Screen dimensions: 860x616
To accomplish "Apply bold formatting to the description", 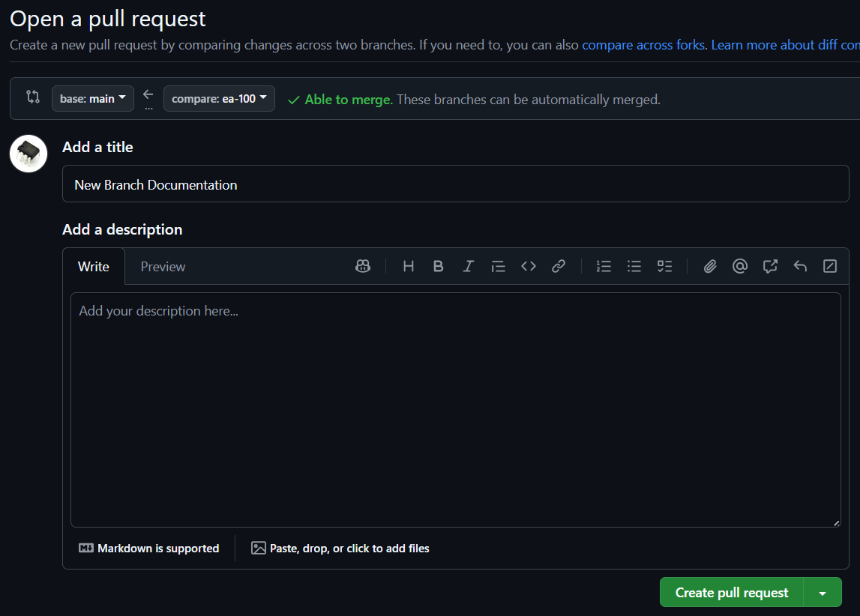I will tap(439, 266).
